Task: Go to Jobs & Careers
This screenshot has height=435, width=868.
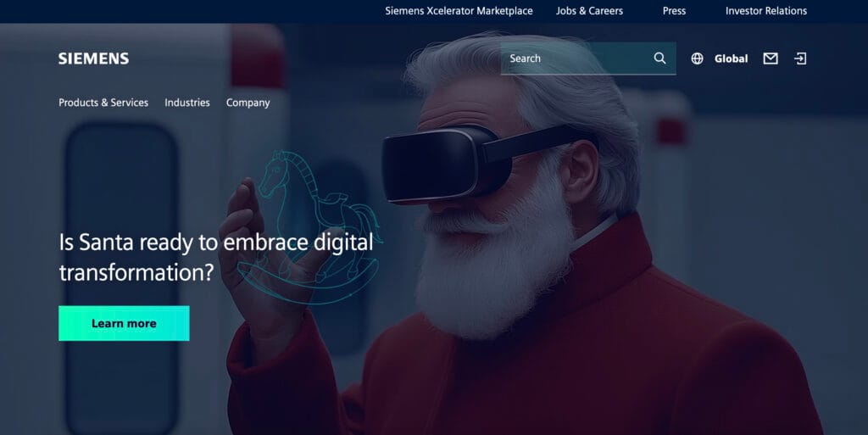Action: click(590, 11)
